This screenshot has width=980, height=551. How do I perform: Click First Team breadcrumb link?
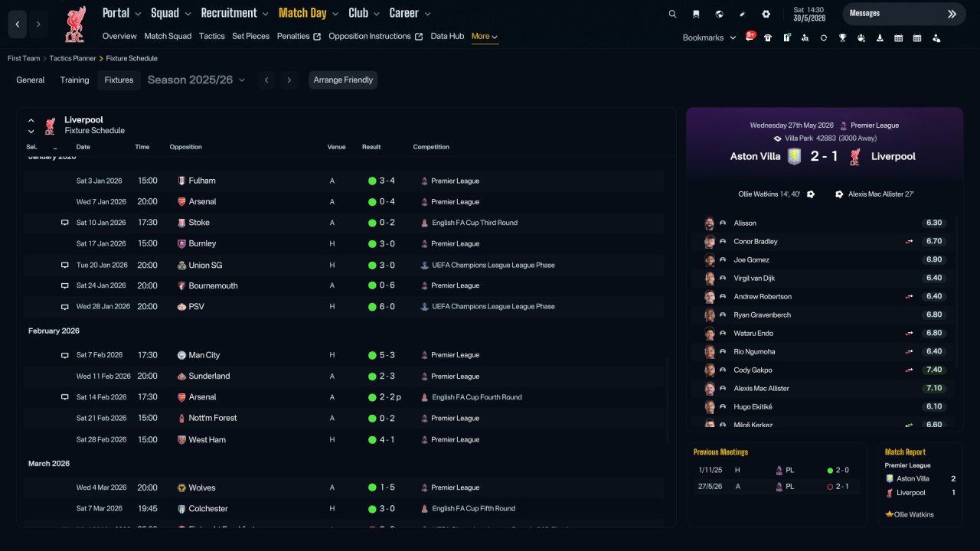coord(24,58)
